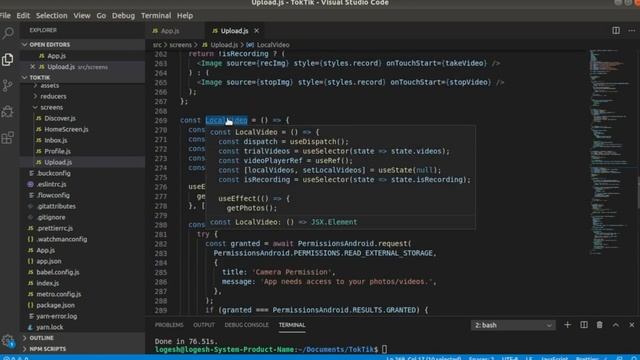Open Discover.js in the explorer
Screen dimensions: 640x360
pos(83,118)
